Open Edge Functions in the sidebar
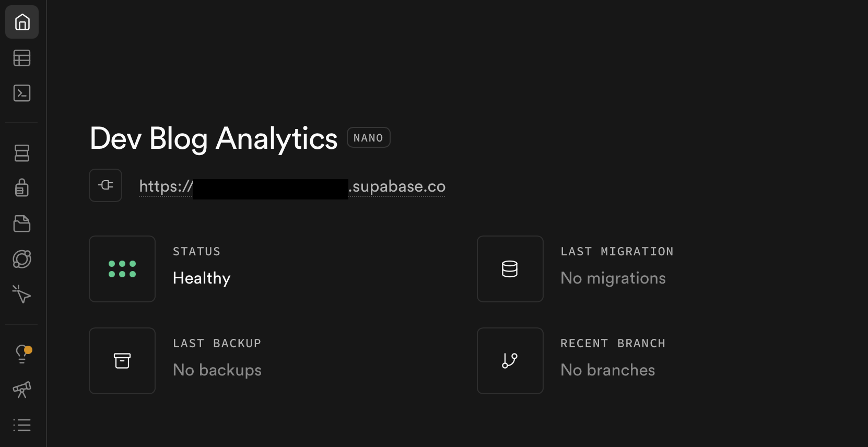The image size is (868, 447). click(x=22, y=259)
